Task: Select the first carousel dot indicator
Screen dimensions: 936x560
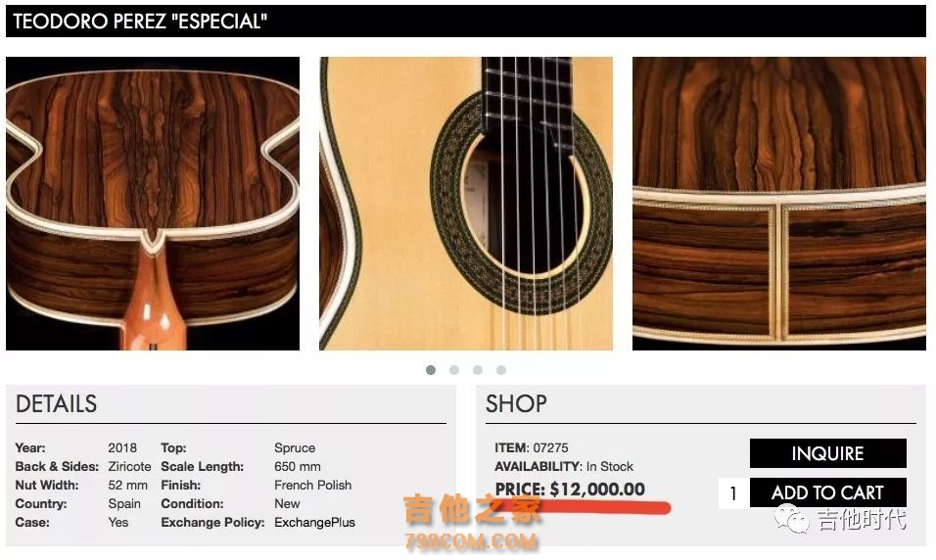Action: [x=431, y=370]
